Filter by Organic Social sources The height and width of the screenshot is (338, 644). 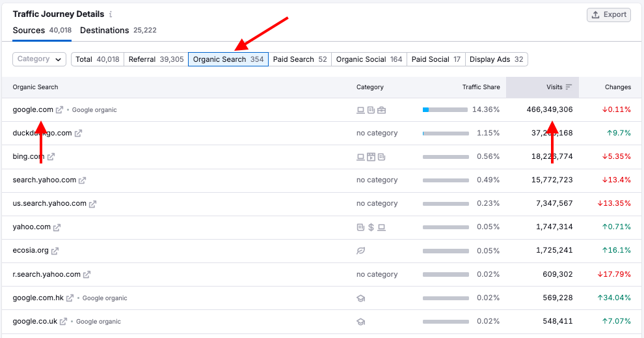point(369,59)
